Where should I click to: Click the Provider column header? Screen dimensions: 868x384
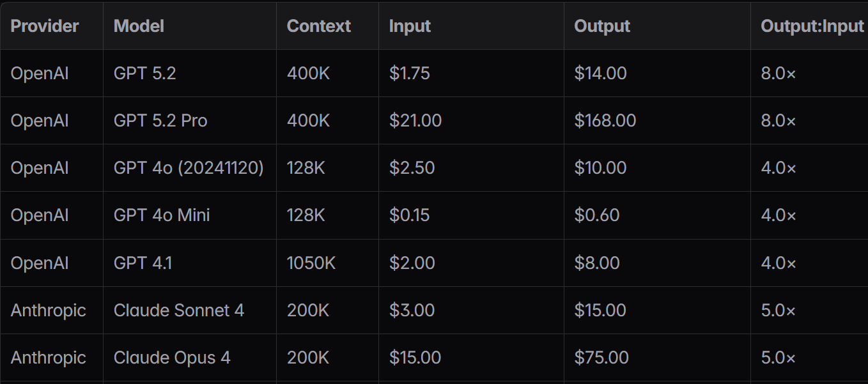(x=45, y=26)
